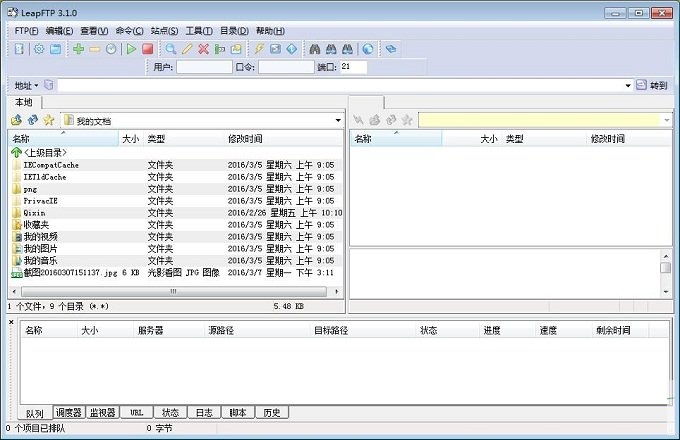Click the green rename icon after the red X
Screen dimensions: 680x440
point(220,49)
